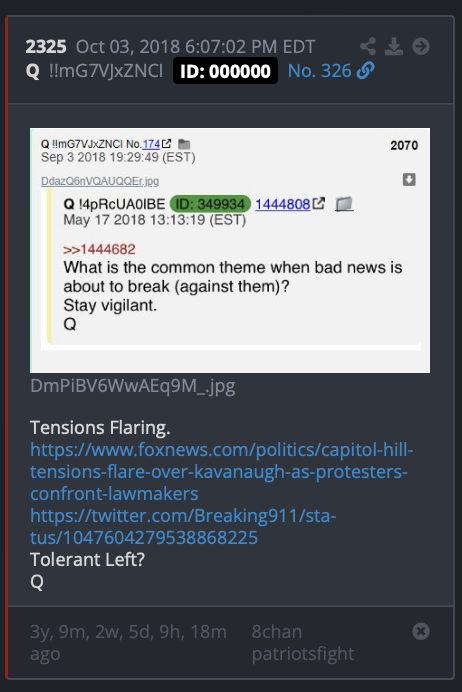This screenshot has width=462, height=692.
Task: Click the >>1444682 reply reference
Action: [99, 249]
